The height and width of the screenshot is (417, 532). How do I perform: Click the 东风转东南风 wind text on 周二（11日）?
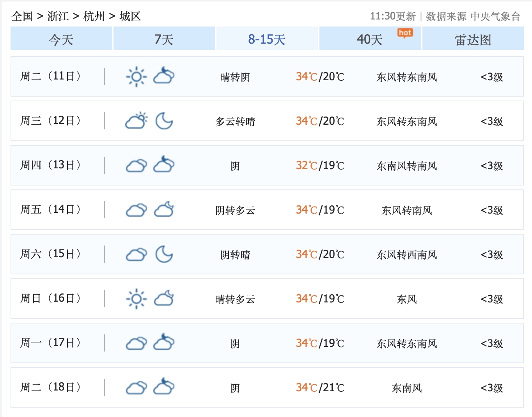tap(407, 77)
